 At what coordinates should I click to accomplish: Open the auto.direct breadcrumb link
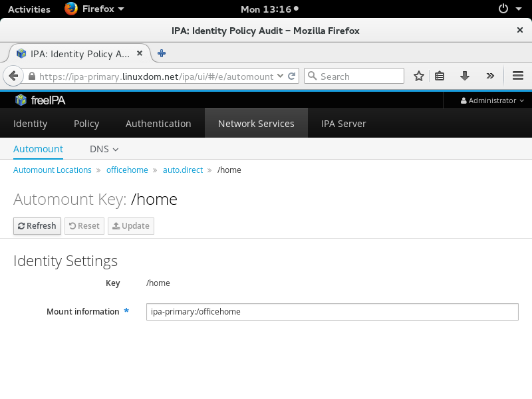pyautogui.click(x=183, y=170)
